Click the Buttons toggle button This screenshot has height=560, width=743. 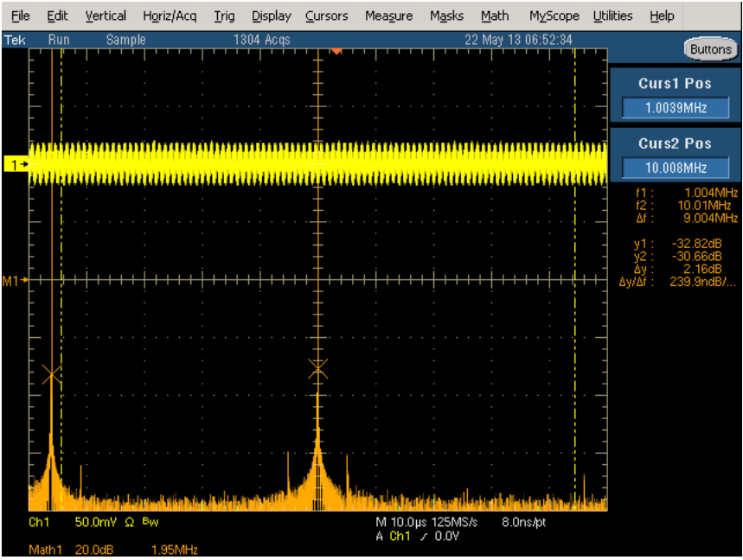(710, 49)
